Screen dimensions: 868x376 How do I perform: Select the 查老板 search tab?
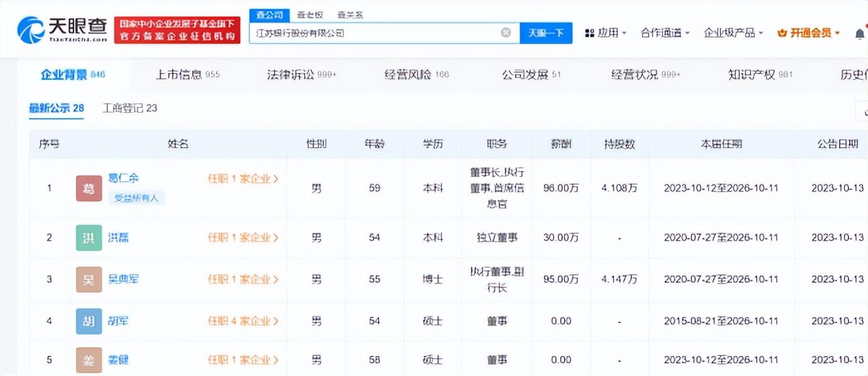pos(310,14)
